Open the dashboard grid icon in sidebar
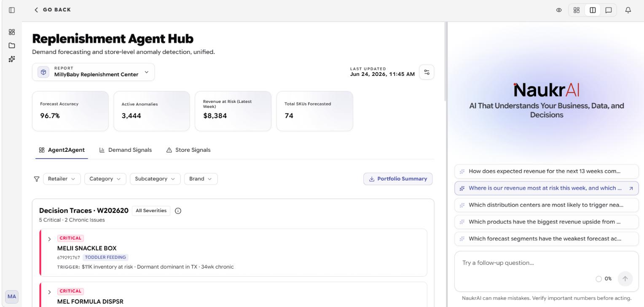This screenshot has width=644, height=307. pos(12,32)
